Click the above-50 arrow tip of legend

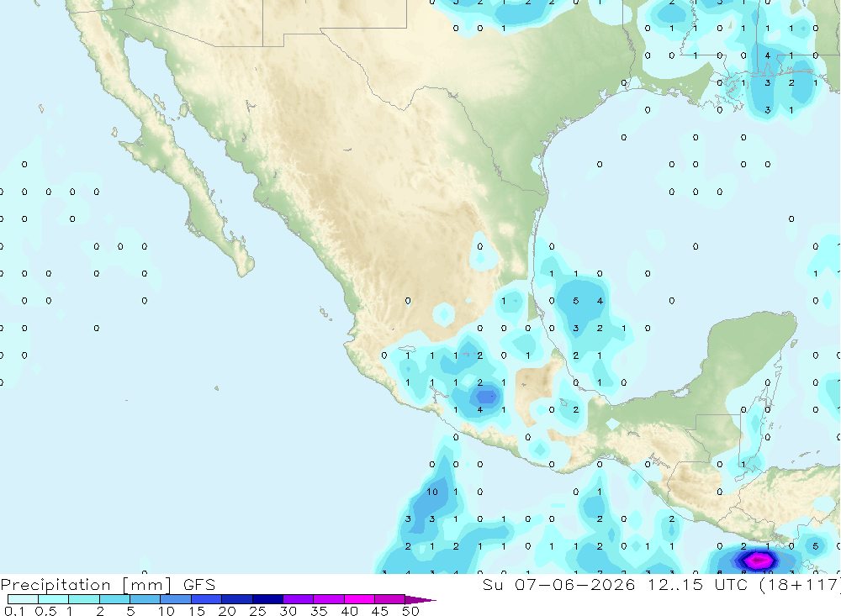pos(420,600)
